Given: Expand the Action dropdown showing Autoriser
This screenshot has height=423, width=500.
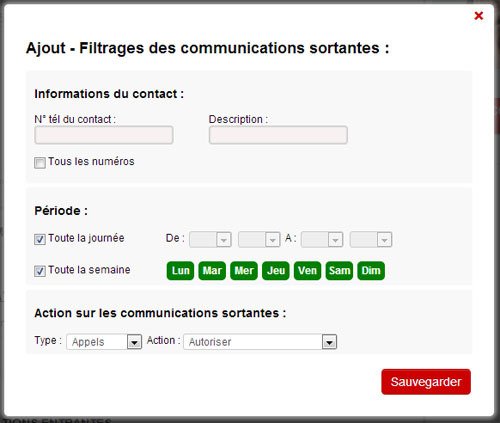Looking at the screenshot, I should pos(260,342).
